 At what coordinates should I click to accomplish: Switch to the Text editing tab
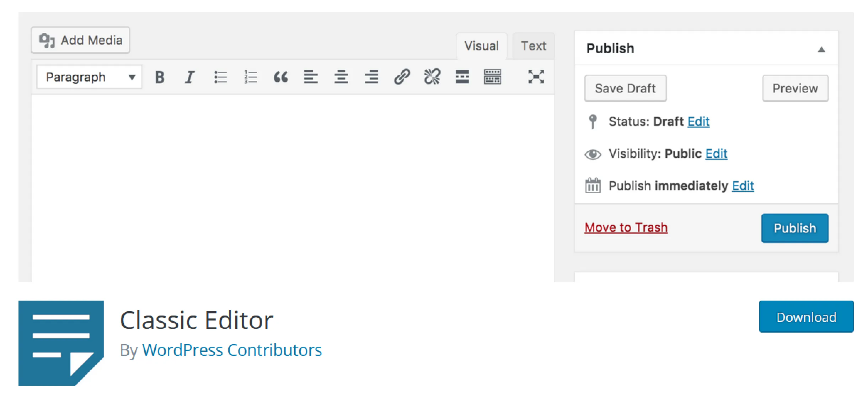(533, 45)
